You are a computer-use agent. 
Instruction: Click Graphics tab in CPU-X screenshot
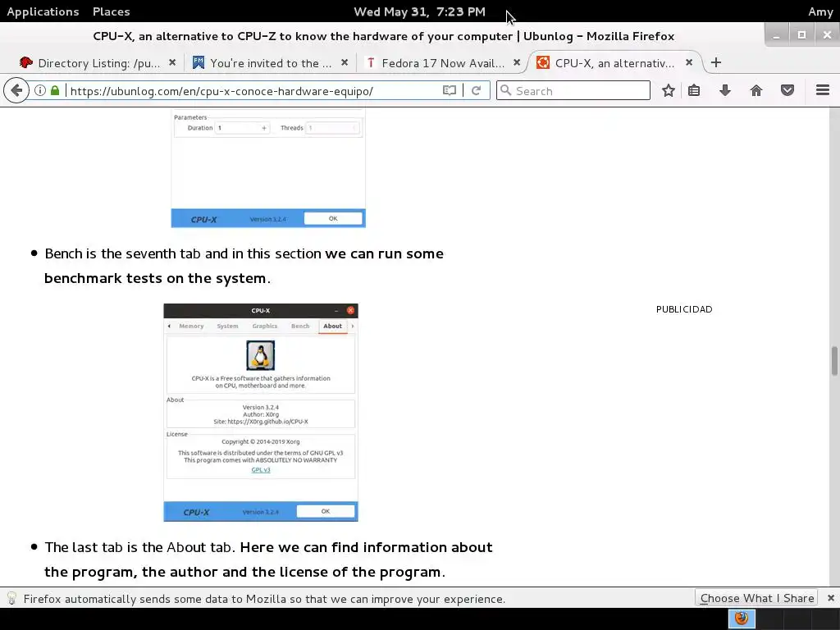coord(265,326)
